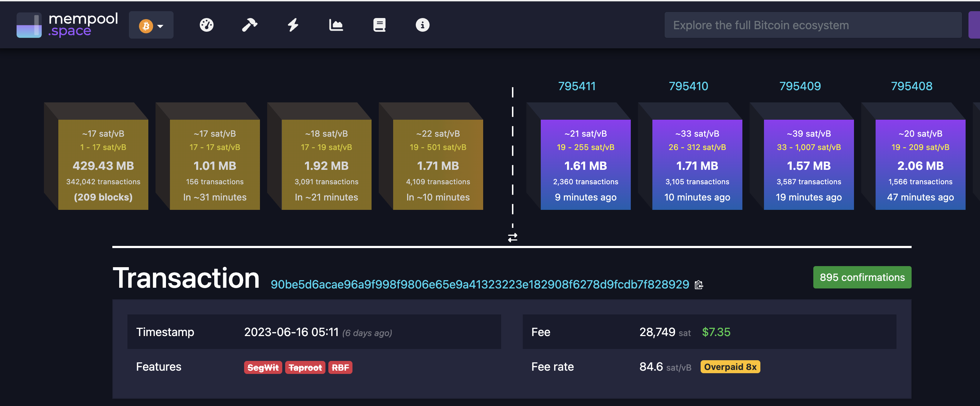Select the 429.43 MB mempool block

coord(103,164)
